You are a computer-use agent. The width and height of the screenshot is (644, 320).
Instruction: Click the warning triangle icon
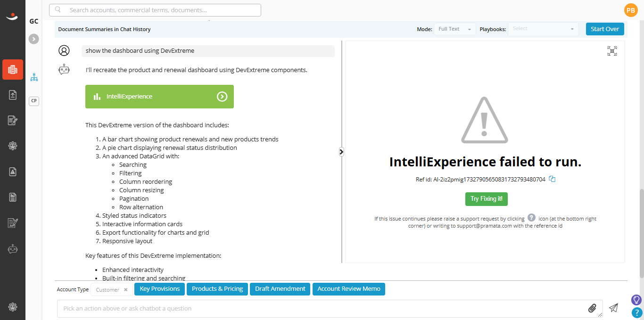pyautogui.click(x=485, y=120)
